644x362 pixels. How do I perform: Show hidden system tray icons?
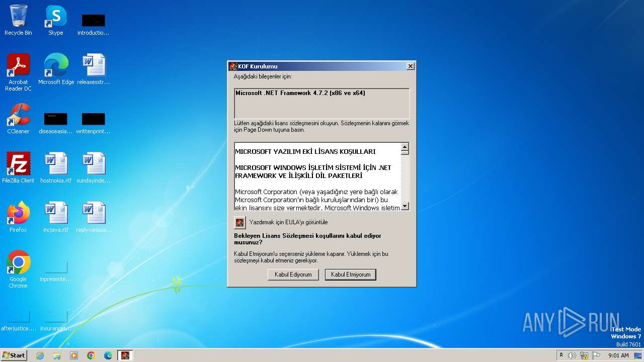point(561,355)
